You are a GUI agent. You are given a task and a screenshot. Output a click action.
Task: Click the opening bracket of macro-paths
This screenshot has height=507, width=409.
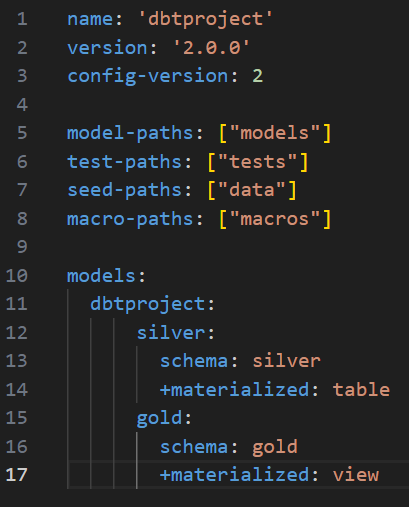pos(223,219)
